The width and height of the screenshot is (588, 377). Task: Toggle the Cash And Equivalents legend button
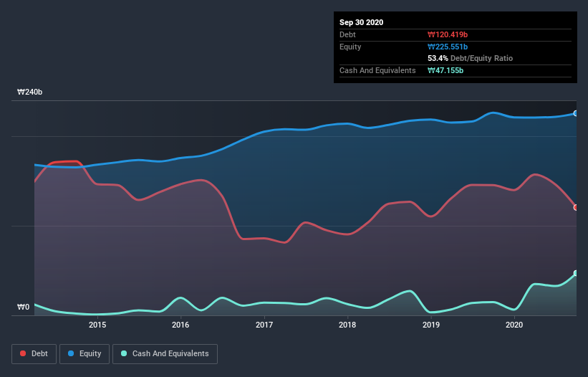pos(165,354)
